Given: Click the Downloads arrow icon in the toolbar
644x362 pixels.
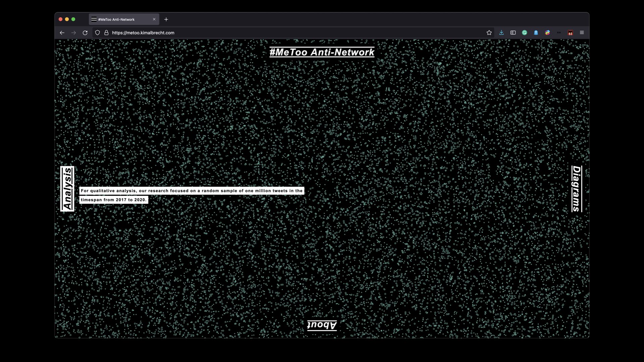Looking at the screenshot, I should click(x=501, y=33).
